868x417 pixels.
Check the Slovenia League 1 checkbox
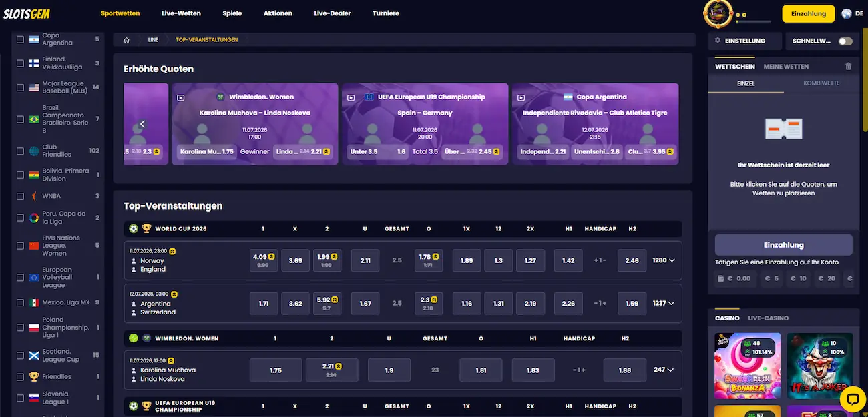20,398
